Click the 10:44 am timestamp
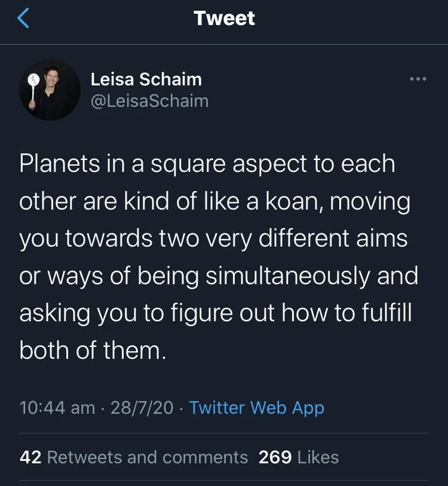 [57, 408]
